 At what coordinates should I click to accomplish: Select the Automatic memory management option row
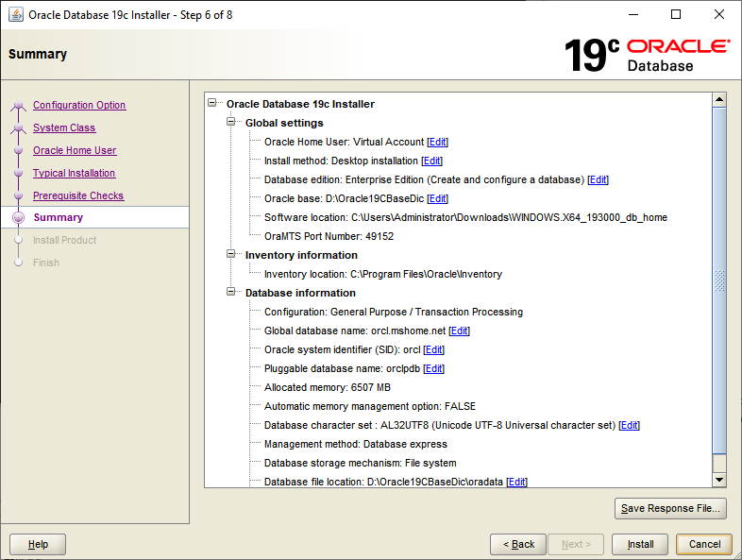(369, 407)
